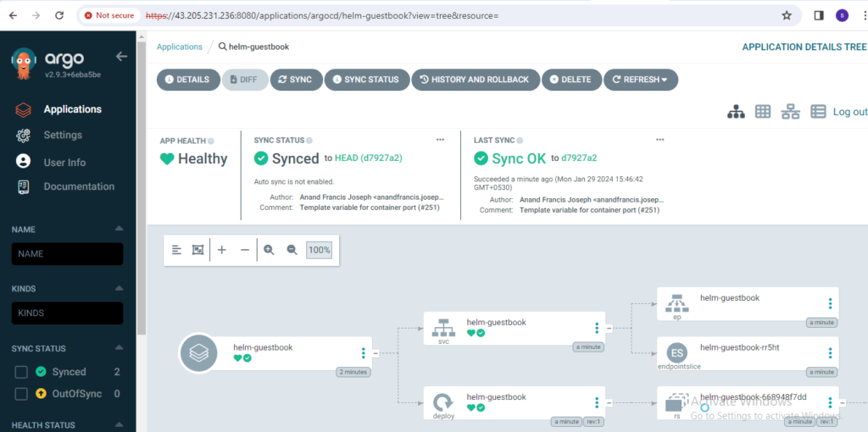This screenshot has width=868, height=432.
Task: Click the 100% zoom level indicator
Action: point(320,250)
